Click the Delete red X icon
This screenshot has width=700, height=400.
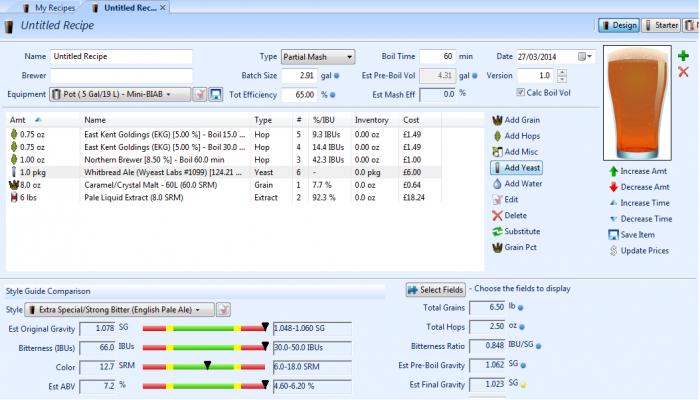[x=497, y=216]
